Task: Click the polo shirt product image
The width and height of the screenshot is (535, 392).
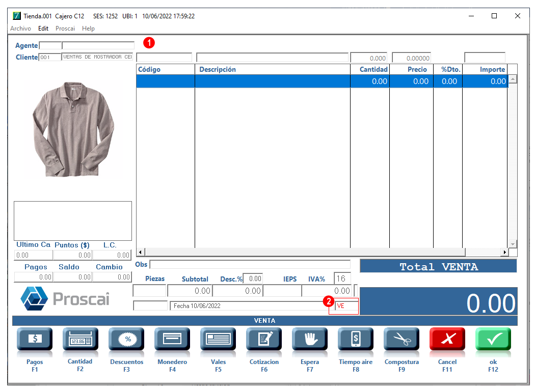Action: [x=73, y=129]
